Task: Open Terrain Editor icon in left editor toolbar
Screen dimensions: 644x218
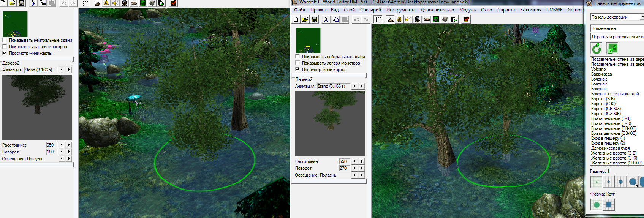Action: 97,3
